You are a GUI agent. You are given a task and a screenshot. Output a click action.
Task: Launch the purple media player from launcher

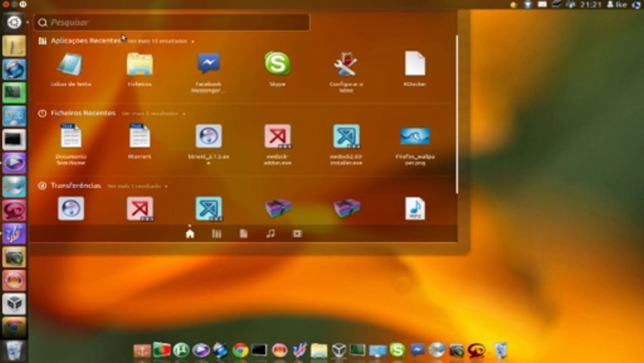coord(14,163)
